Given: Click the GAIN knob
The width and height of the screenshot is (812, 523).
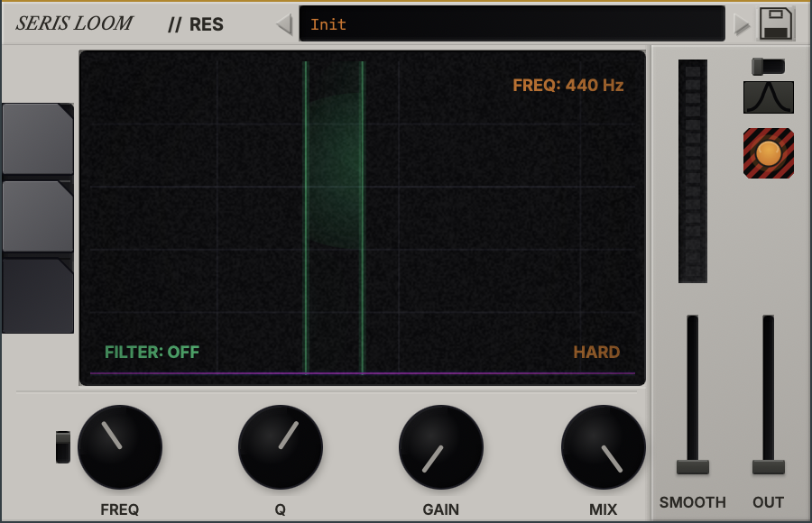Looking at the screenshot, I should (441, 447).
